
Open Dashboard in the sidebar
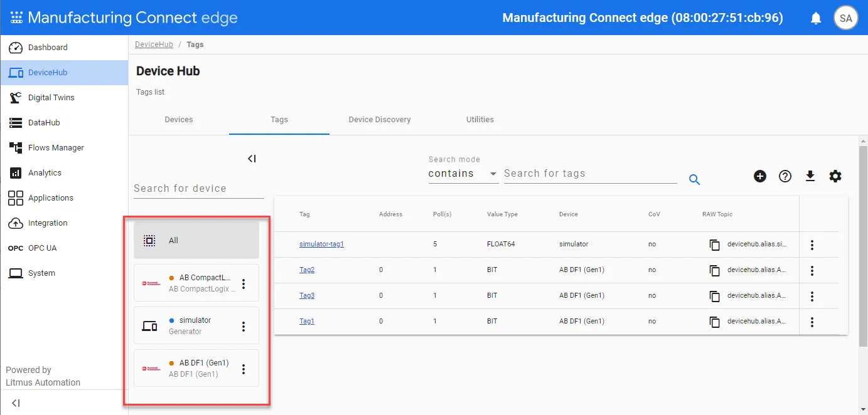click(64, 48)
